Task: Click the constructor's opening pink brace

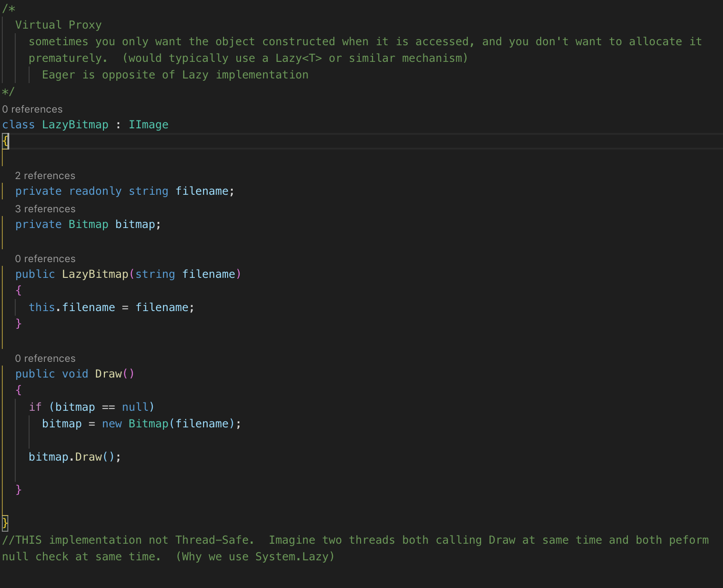Action: pyautogui.click(x=18, y=290)
